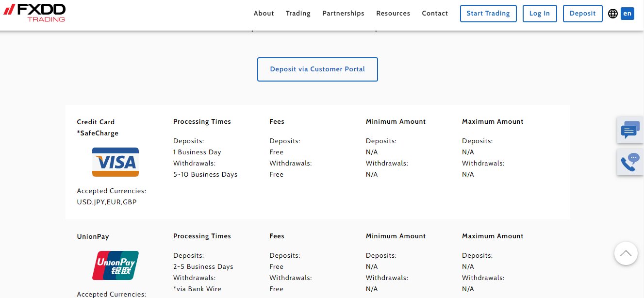
Task: Click 'Processing Times' header in UnionPay row
Action: [202, 236]
